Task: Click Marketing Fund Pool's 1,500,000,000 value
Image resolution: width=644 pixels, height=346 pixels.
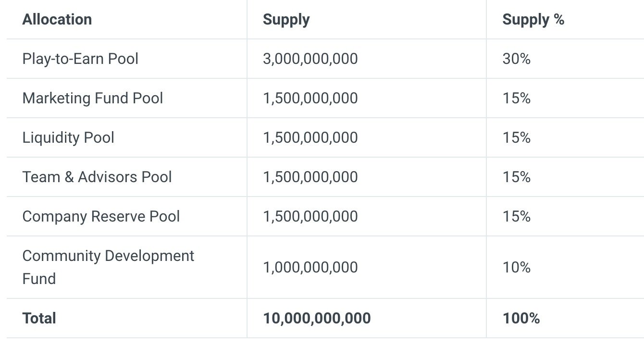Action: click(310, 99)
